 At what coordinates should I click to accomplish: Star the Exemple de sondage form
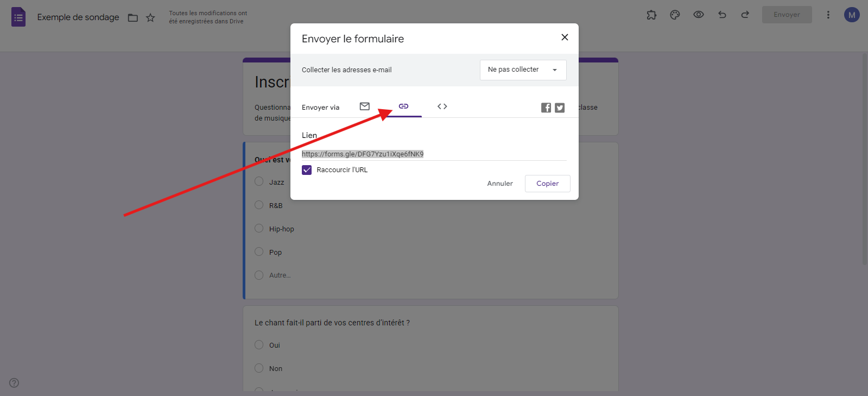click(x=150, y=18)
